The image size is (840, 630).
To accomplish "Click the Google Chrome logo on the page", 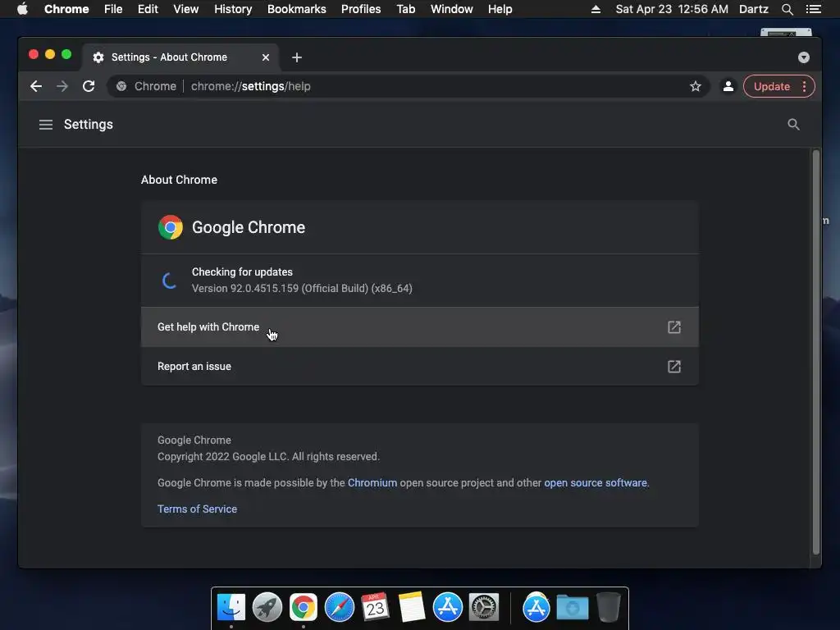I will (171, 227).
